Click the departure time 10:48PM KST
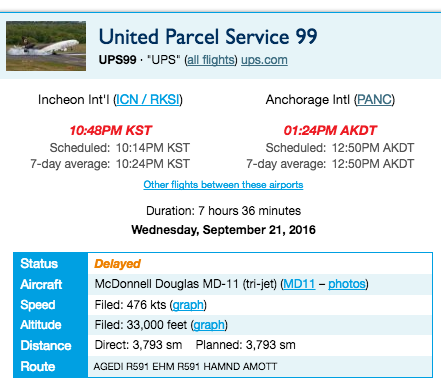 click(111, 130)
